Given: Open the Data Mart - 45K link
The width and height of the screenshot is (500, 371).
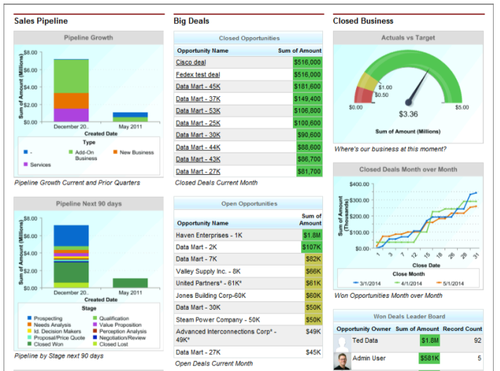Looking at the screenshot, I should (198, 87).
